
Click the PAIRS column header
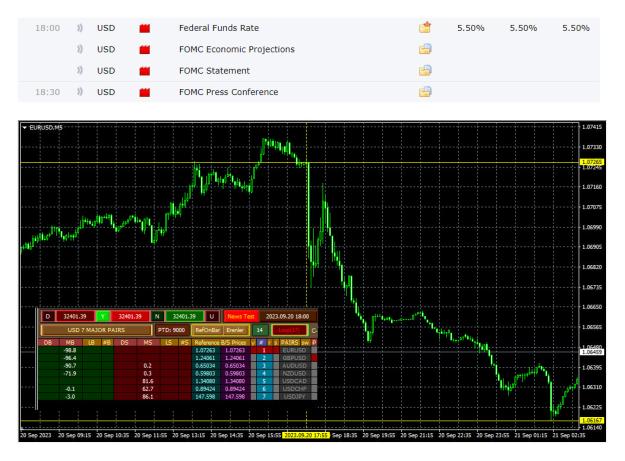point(290,343)
